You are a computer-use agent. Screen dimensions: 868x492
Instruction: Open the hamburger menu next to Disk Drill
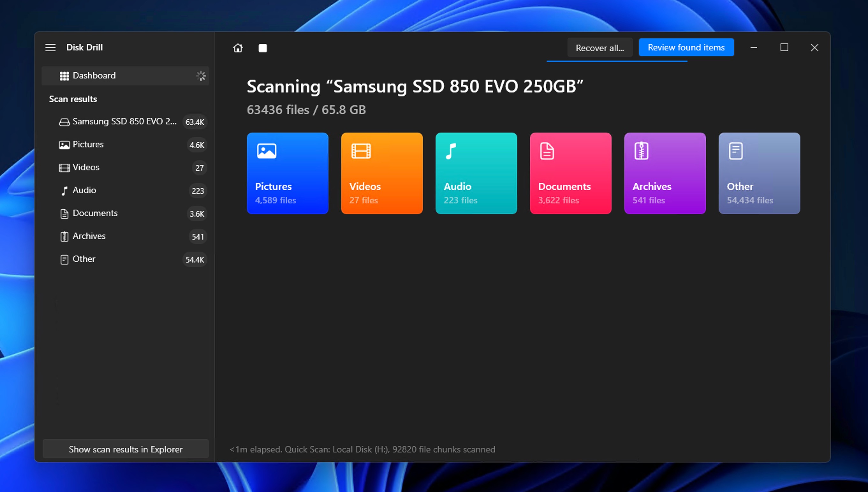coord(50,48)
